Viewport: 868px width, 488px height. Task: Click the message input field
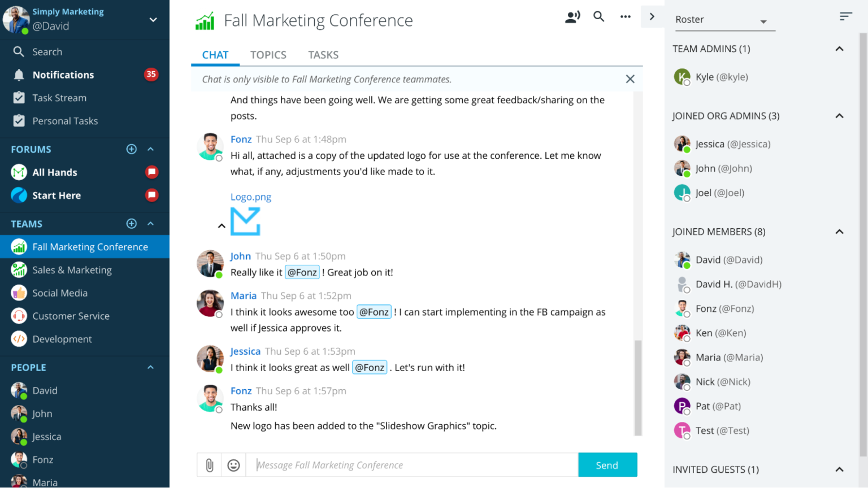click(x=412, y=465)
